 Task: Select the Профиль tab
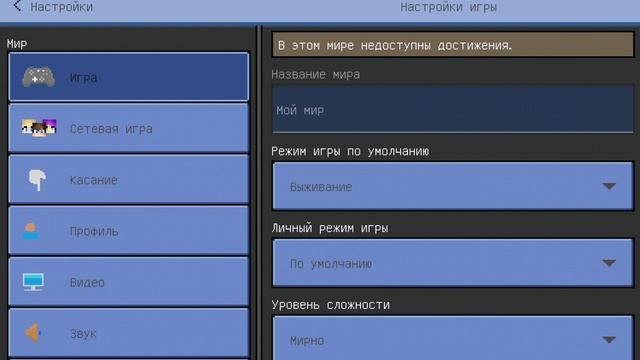click(129, 231)
